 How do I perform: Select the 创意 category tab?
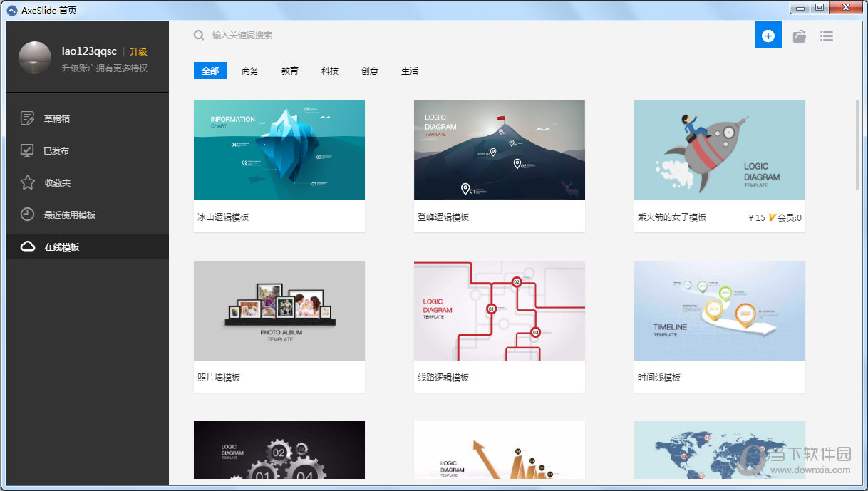pos(370,71)
